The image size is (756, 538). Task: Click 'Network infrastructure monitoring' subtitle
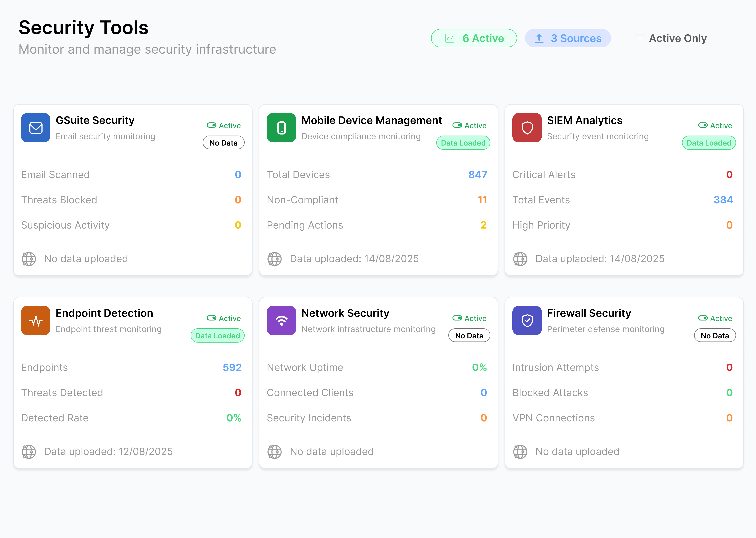tap(368, 329)
